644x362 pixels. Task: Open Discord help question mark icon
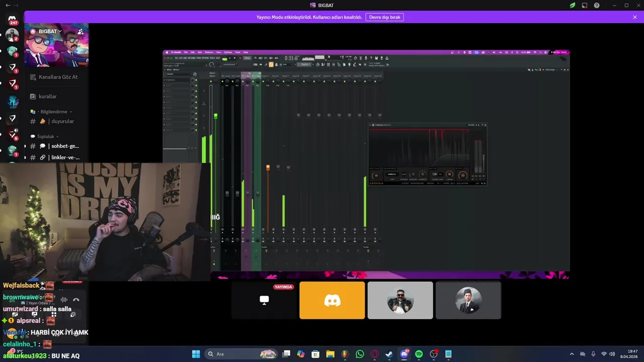tap(597, 5)
